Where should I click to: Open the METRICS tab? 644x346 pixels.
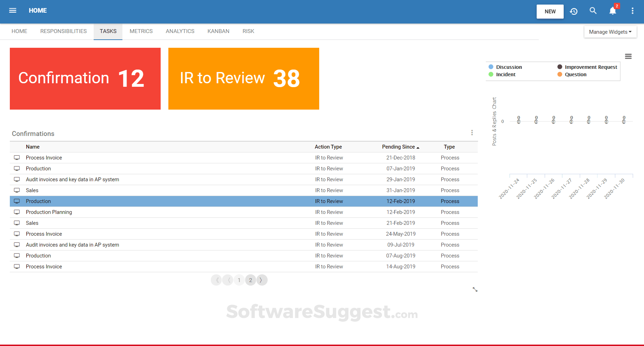pyautogui.click(x=141, y=31)
